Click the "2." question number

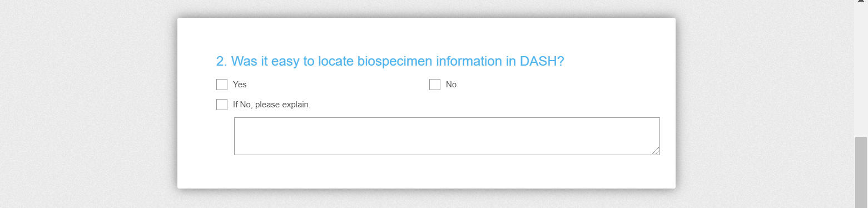222,61
